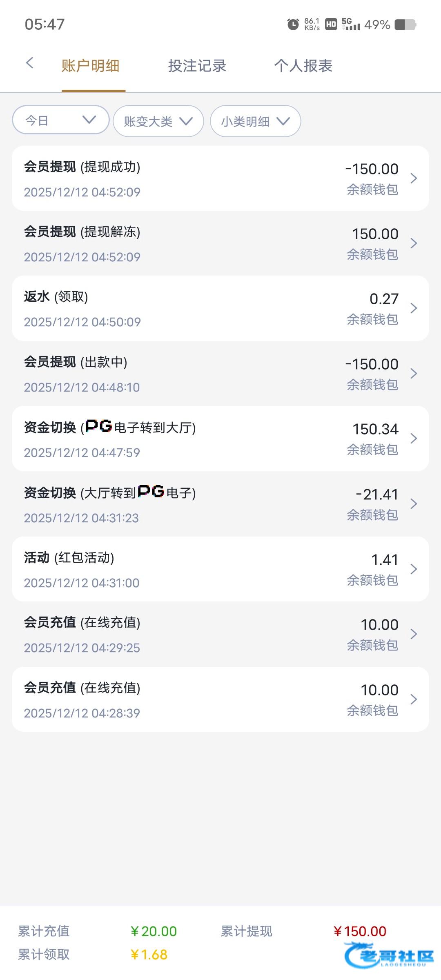Tap the back arrow icon
The image size is (441, 980).
(x=29, y=63)
